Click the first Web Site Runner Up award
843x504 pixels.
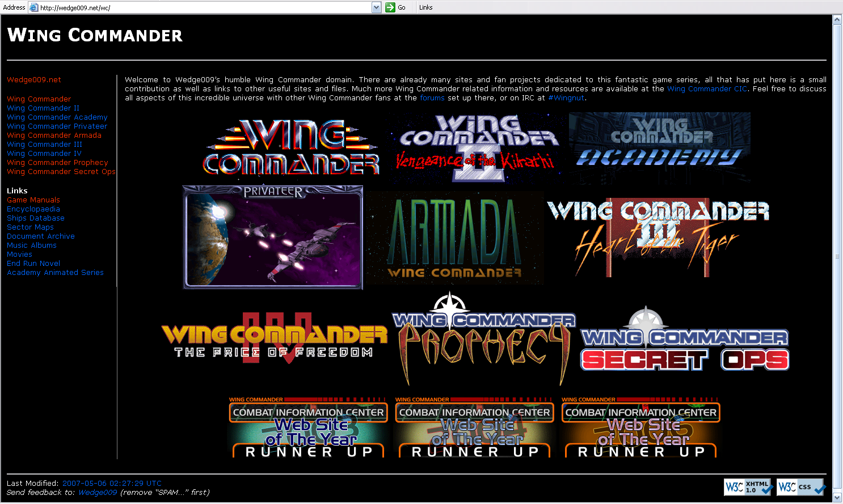point(308,429)
